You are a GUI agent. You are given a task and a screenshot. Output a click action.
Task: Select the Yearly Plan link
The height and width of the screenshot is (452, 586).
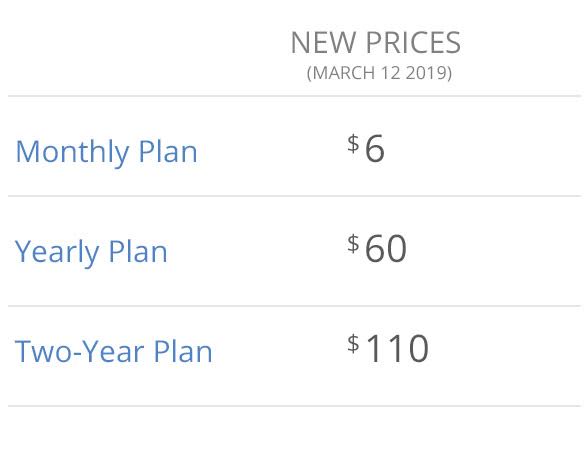[91, 252]
